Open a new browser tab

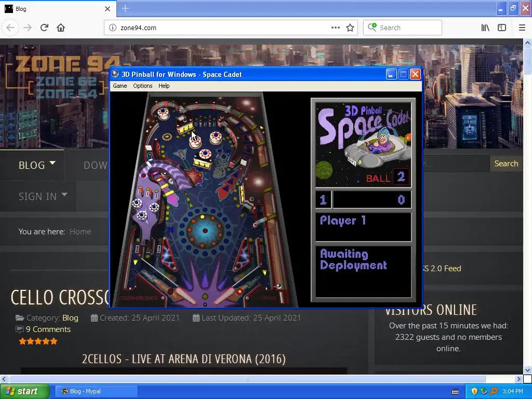pos(125,8)
